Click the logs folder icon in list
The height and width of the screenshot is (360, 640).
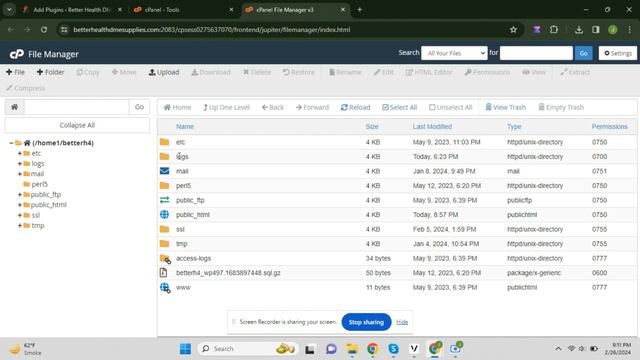pyautogui.click(x=164, y=156)
